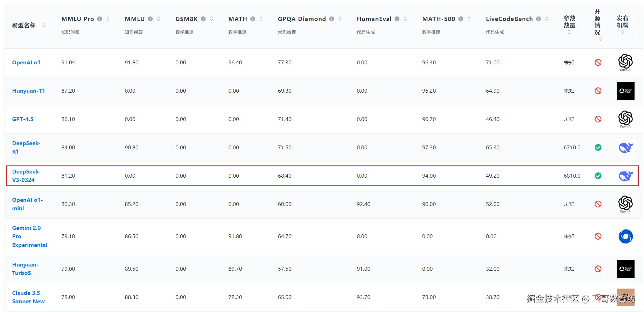Open the DeepSeek-V3-0324 model link
Viewport: 644px width, 312px height.
[x=26, y=176]
